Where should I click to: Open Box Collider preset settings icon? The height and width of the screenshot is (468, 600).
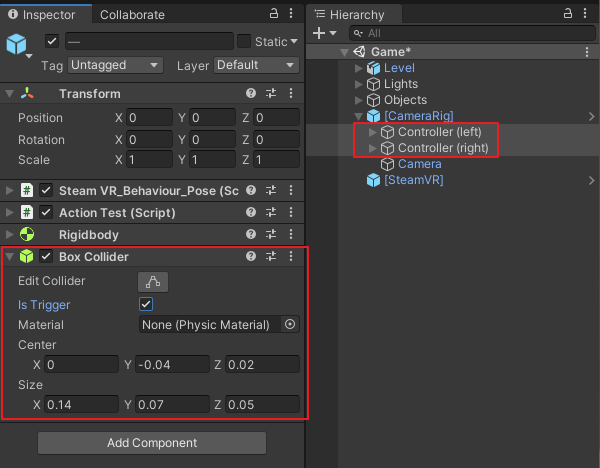[271, 256]
